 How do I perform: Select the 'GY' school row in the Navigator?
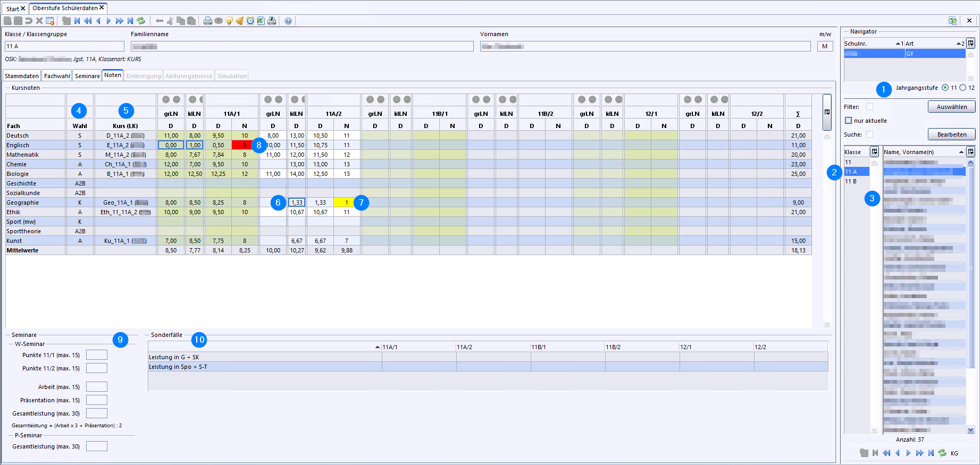click(904, 54)
